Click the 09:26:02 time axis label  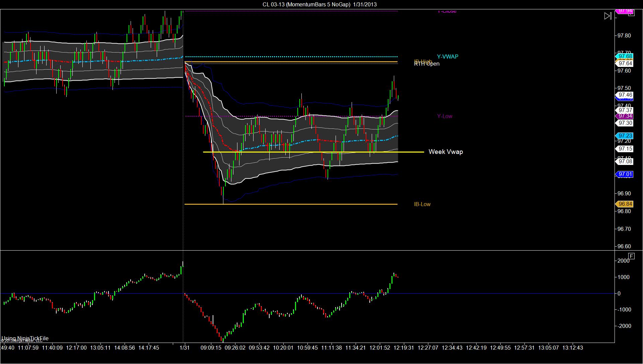pyautogui.click(x=235, y=348)
